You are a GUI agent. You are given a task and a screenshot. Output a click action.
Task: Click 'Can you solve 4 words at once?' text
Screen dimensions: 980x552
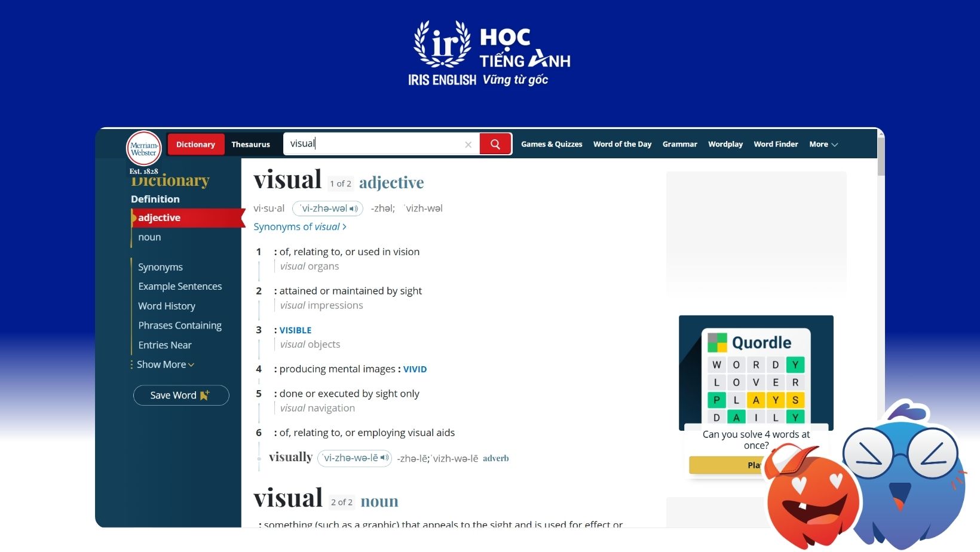coord(756,440)
